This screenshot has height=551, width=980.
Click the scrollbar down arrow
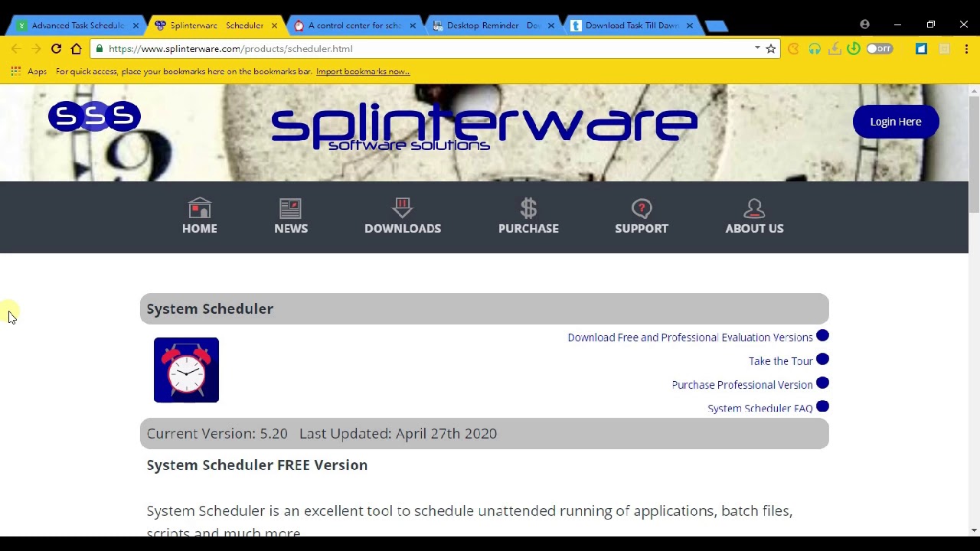pyautogui.click(x=974, y=530)
